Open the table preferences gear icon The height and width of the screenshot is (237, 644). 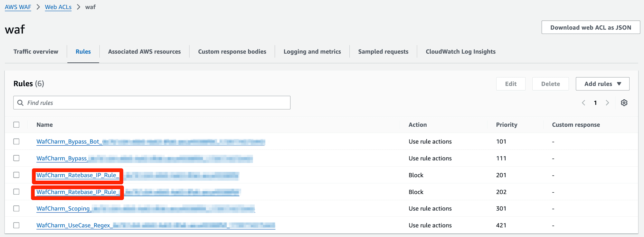point(624,103)
